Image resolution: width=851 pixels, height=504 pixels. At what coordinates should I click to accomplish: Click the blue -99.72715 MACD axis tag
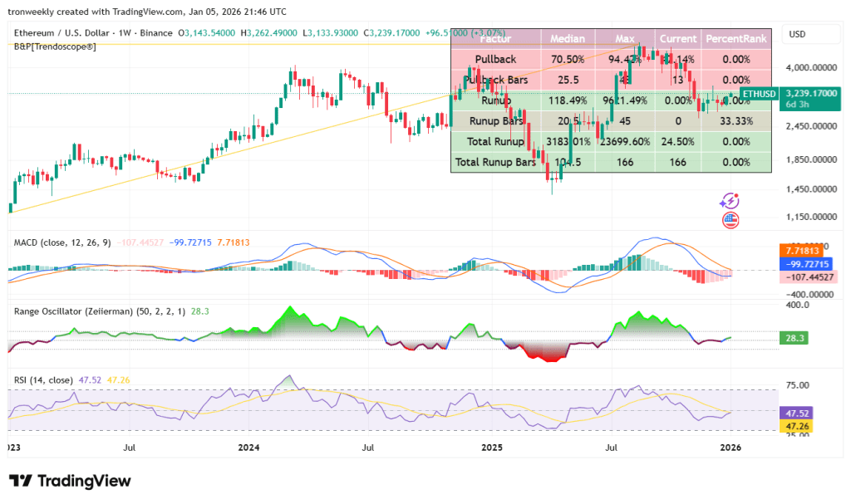pos(806,264)
